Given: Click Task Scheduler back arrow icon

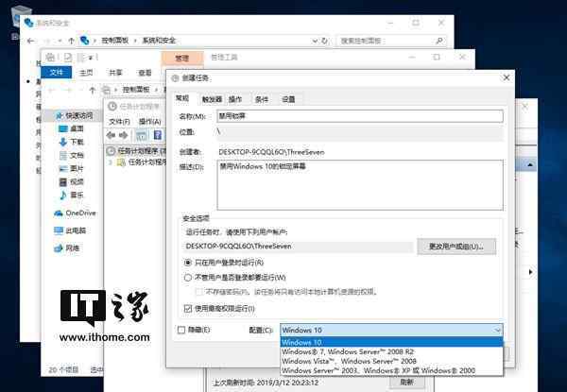Looking at the screenshot, I should coord(111,135).
